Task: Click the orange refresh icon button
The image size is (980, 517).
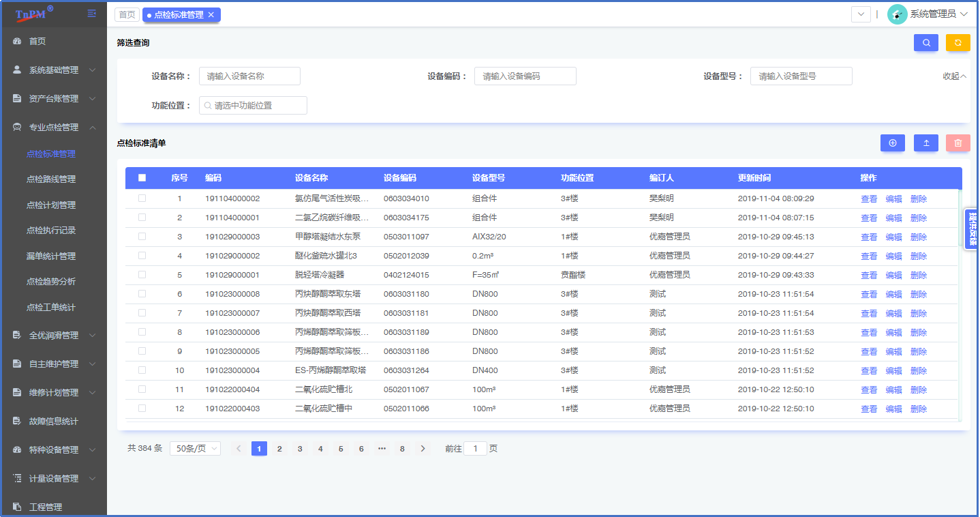Action: [x=958, y=43]
